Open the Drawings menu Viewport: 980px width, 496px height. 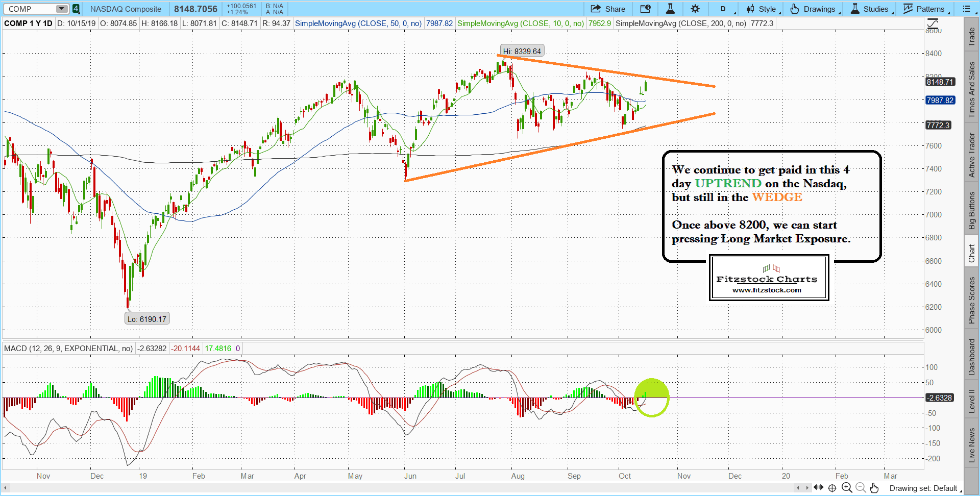[x=815, y=9]
